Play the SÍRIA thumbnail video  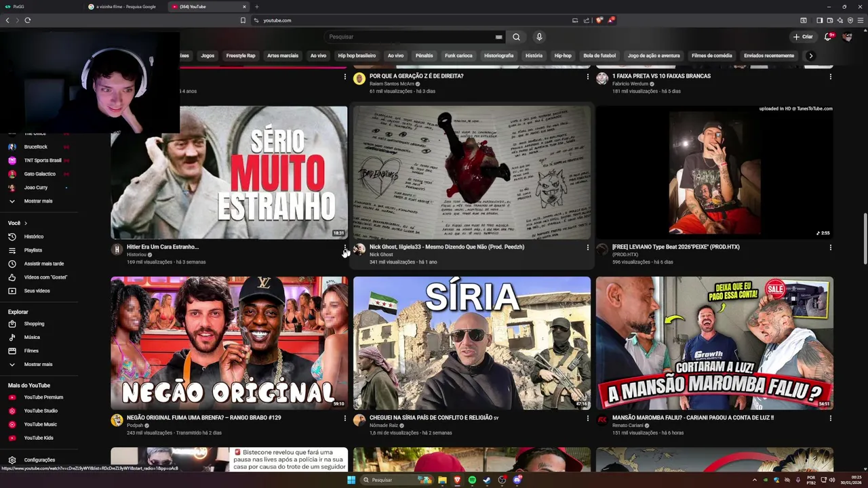pos(472,343)
